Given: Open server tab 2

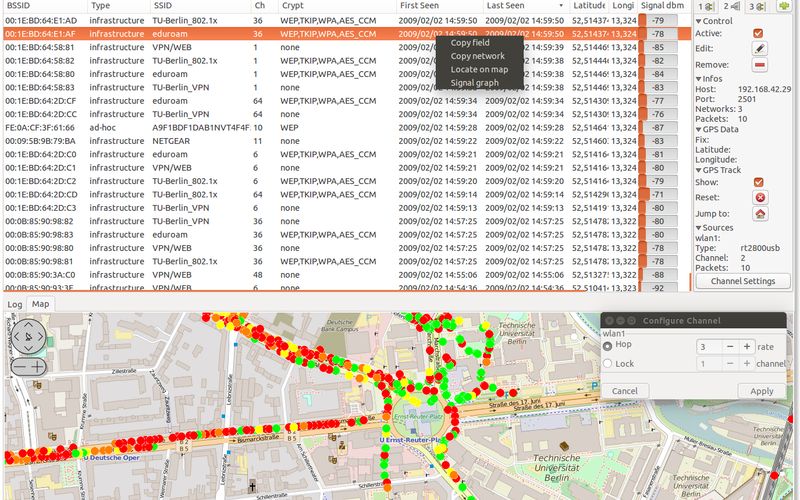Looking at the screenshot, I should [x=731, y=6].
